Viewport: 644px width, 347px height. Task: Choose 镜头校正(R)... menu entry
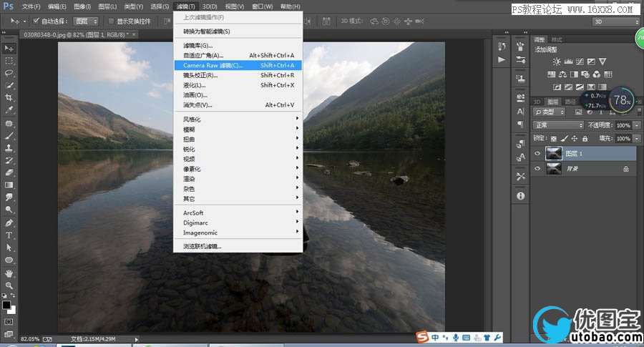click(238, 75)
